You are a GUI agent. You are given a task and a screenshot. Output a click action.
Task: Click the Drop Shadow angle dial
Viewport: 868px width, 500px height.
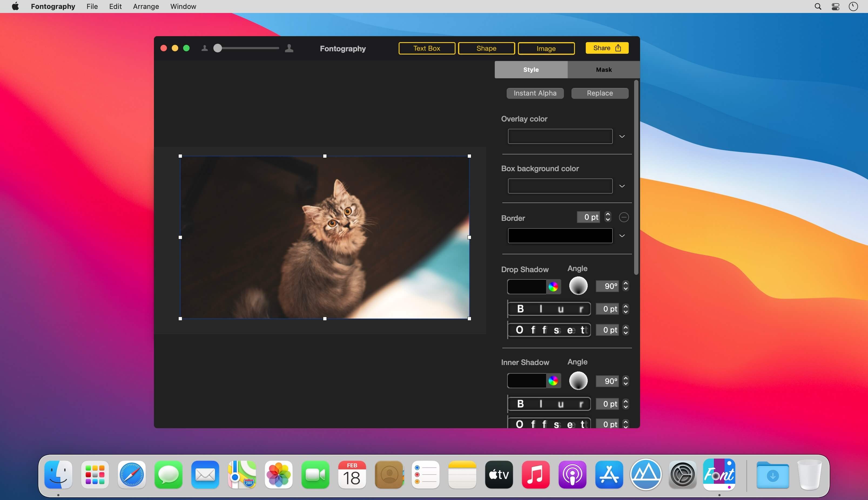click(x=578, y=286)
